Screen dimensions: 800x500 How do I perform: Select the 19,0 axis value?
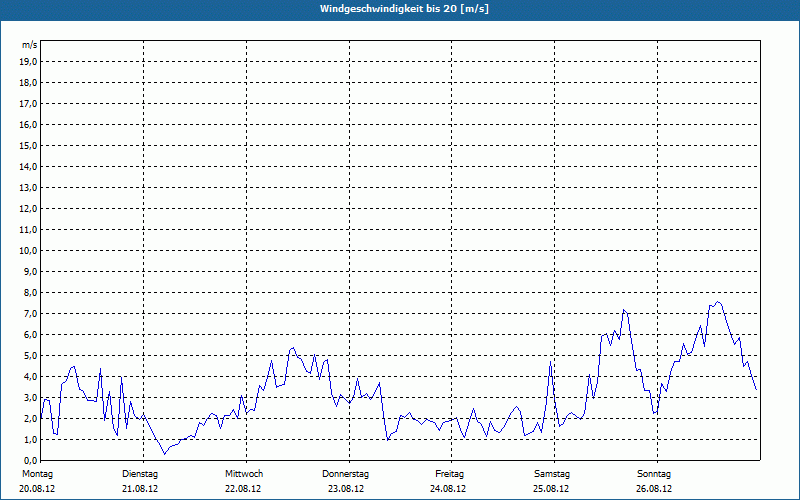pos(28,62)
